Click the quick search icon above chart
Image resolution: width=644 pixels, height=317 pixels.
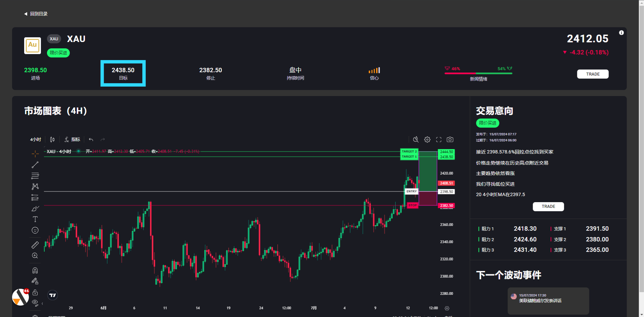click(x=416, y=139)
